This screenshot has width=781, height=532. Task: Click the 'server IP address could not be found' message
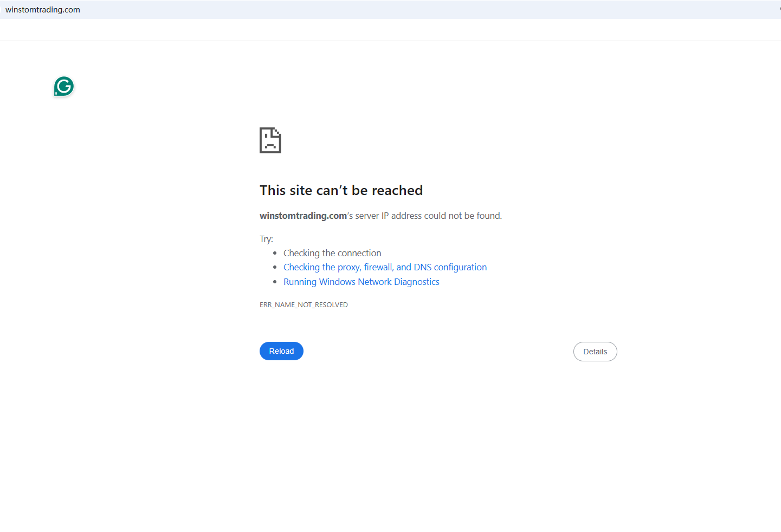tap(381, 216)
